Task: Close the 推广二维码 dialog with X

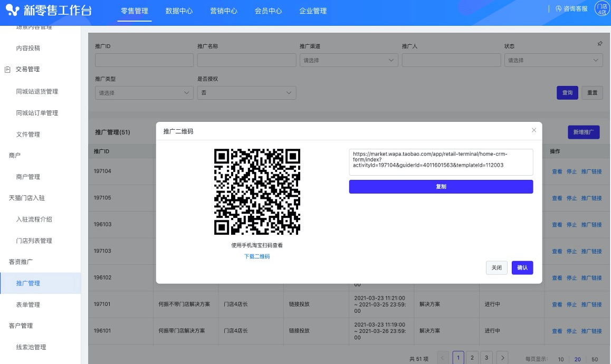Action: [x=534, y=130]
